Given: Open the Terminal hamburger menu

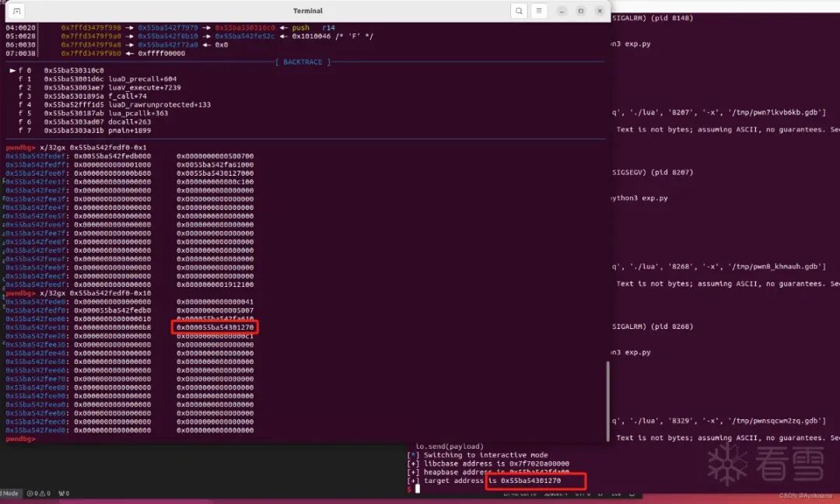Looking at the screenshot, I should pos(539,11).
